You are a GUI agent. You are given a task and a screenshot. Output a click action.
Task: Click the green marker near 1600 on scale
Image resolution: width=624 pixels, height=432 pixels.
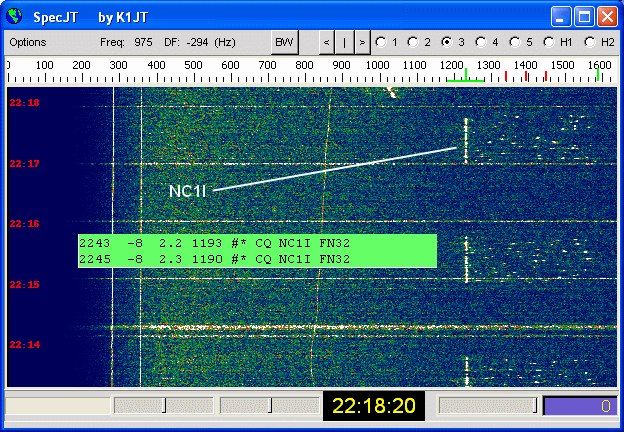tap(598, 74)
